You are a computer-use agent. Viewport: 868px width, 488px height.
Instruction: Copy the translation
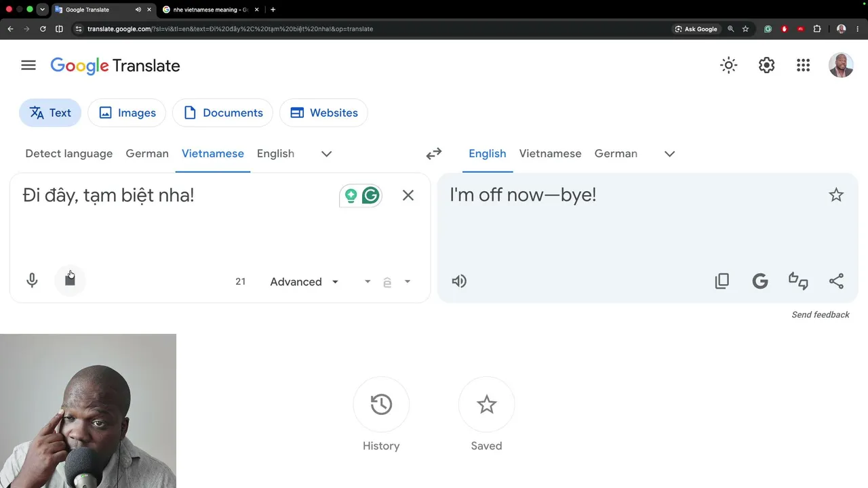[x=722, y=281]
